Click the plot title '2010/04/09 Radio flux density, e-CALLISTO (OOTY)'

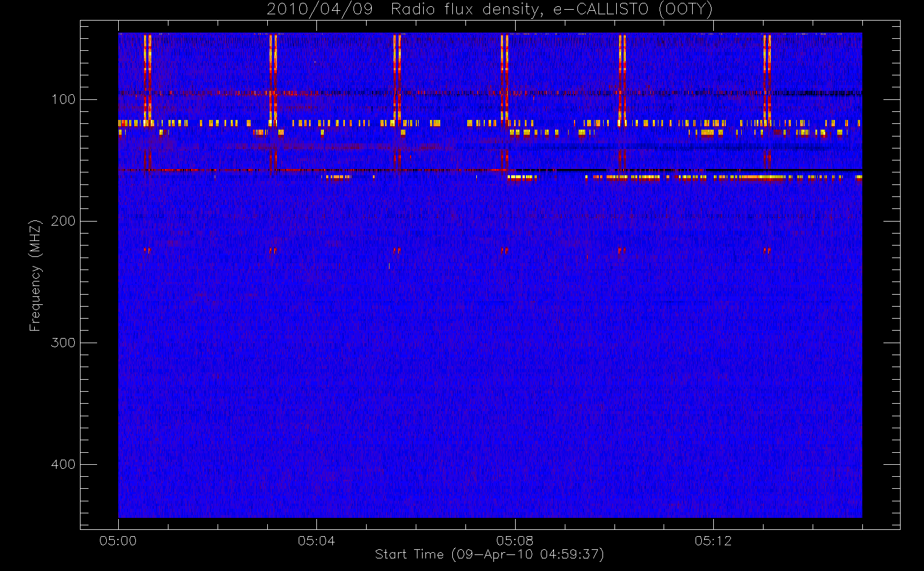[x=489, y=10]
